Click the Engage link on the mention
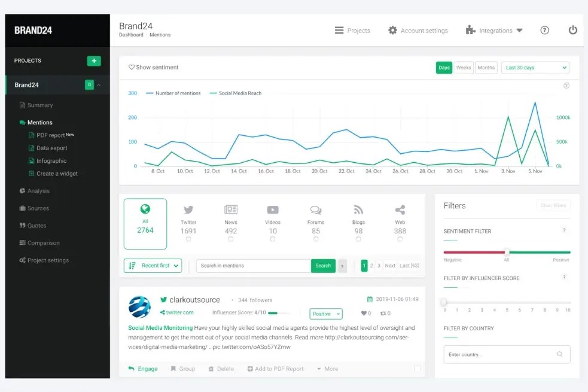Image resolution: width=588 pixels, height=392 pixels. (143, 369)
